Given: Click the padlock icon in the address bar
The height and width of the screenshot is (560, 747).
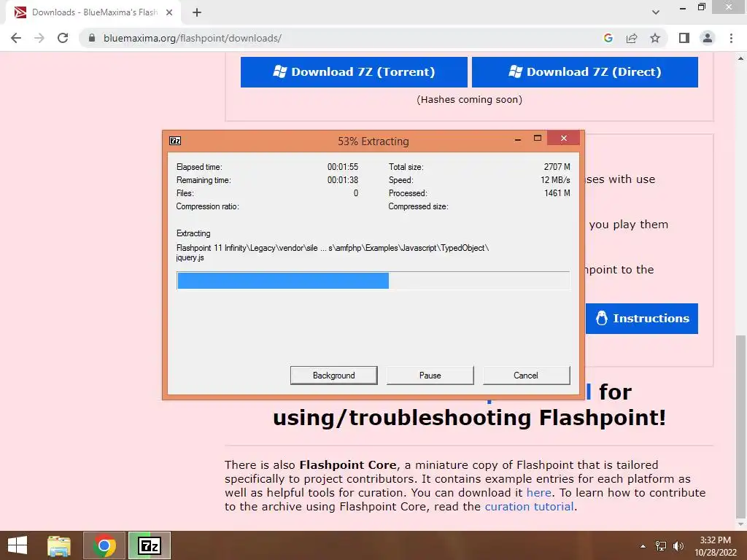Looking at the screenshot, I should click(92, 38).
